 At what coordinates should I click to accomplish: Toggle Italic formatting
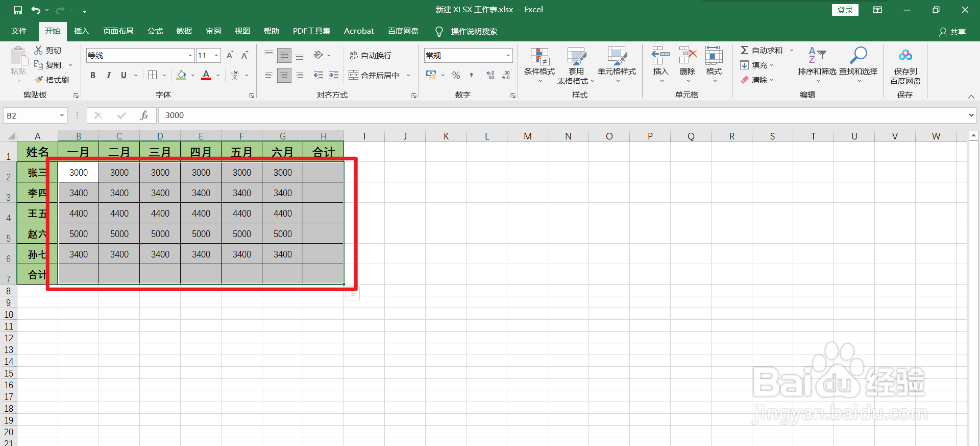click(x=108, y=75)
